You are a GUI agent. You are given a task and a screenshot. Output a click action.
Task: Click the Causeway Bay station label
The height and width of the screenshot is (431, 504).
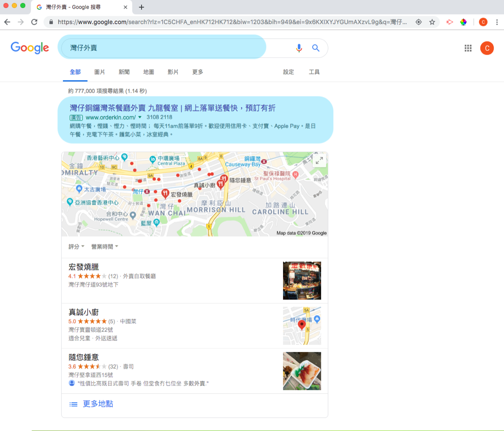[x=243, y=162]
